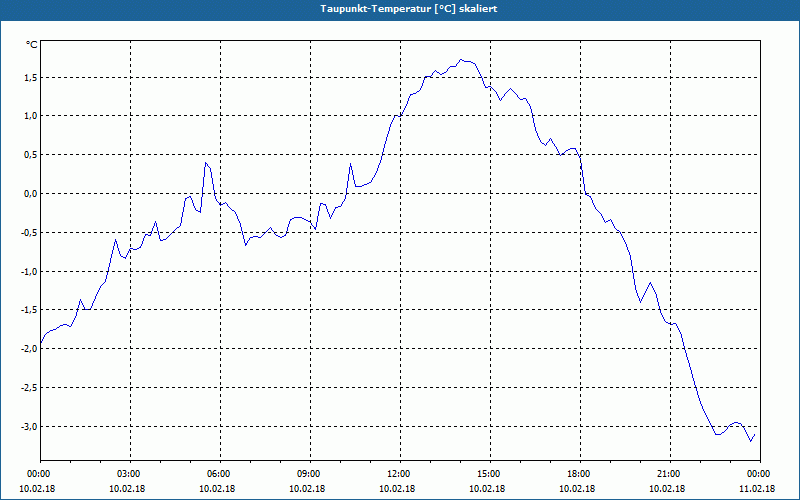Viewport: 800px width, 500px height.
Task: Click the -1,0 y-axis label
Action: point(29,271)
